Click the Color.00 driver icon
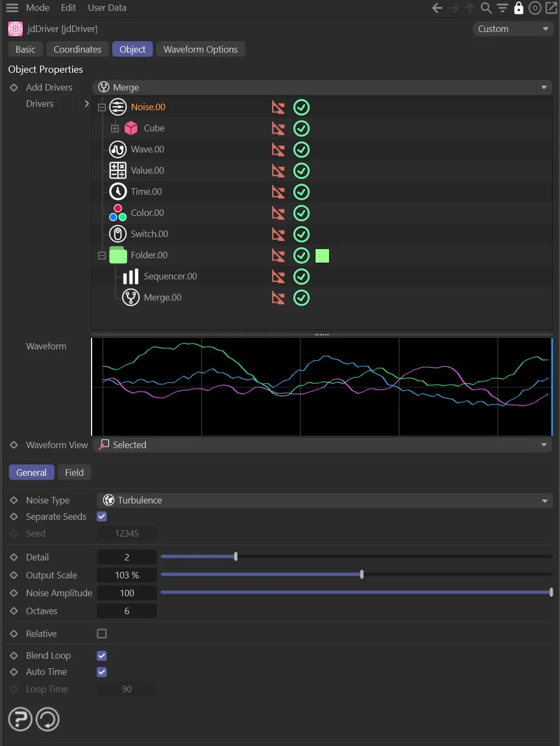The image size is (560, 746). click(118, 213)
